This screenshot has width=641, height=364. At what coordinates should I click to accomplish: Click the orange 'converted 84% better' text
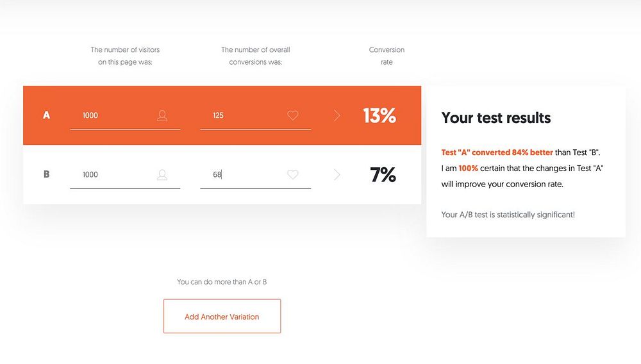coord(497,153)
